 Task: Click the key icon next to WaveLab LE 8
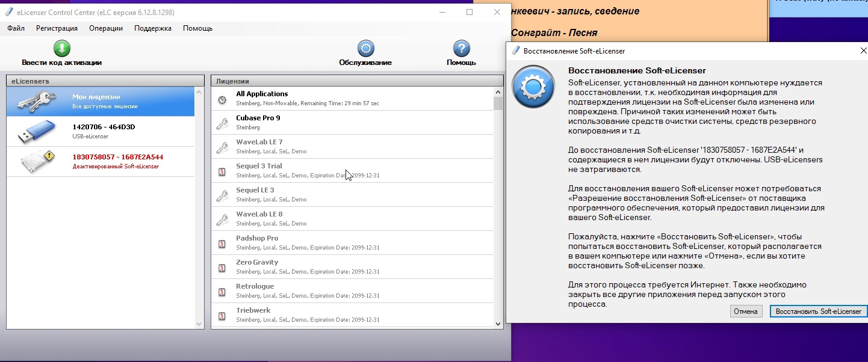(222, 219)
